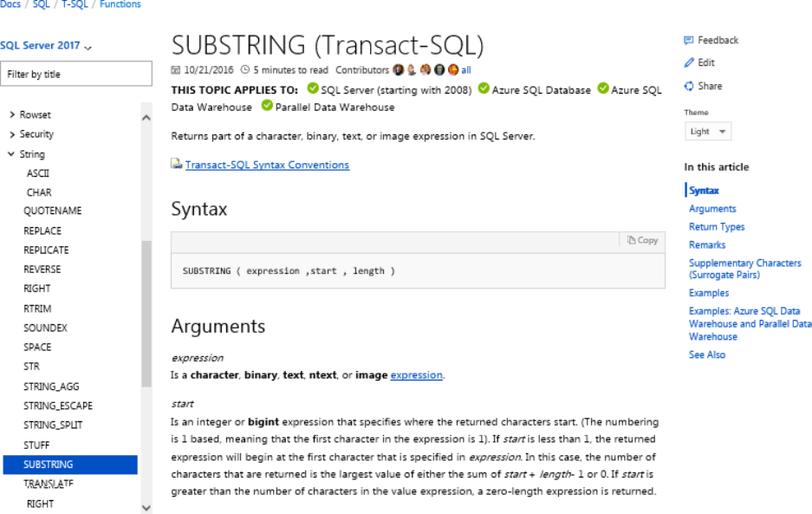Click the Share icon
This screenshot has width=812, height=514.
coord(689,86)
